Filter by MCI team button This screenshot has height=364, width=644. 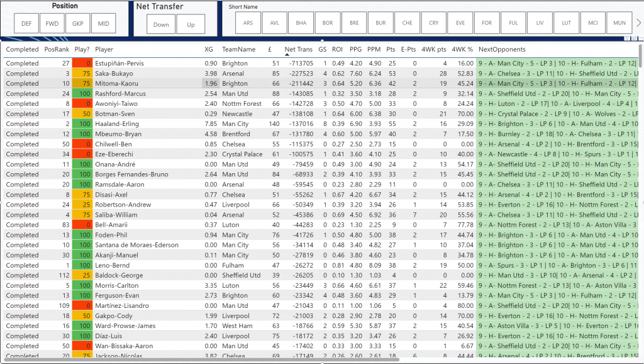[x=592, y=23]
